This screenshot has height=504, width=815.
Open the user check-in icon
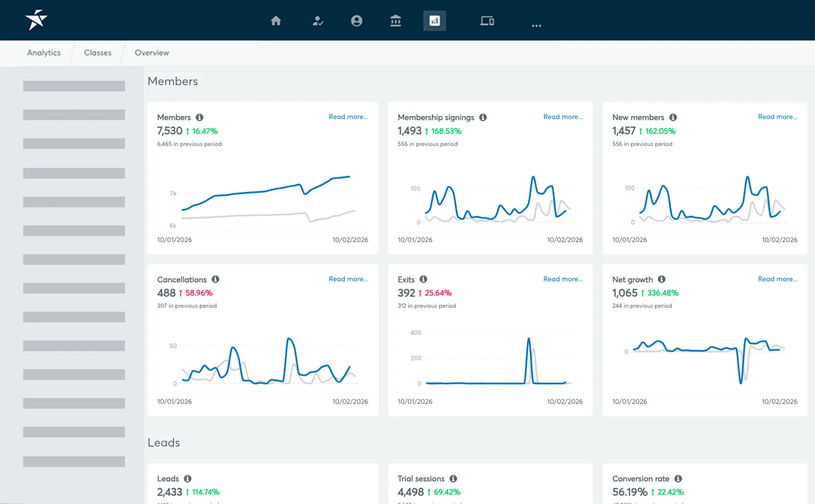click(318, 21)
